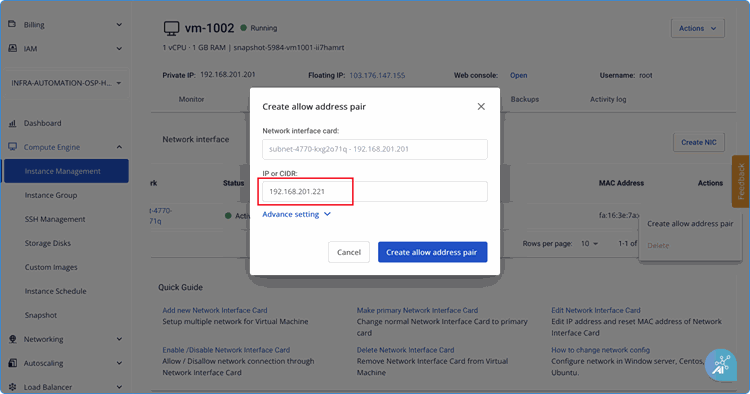Open Delete Network Interface Card guide
This screenshot has height=394, width=750.
405,350
